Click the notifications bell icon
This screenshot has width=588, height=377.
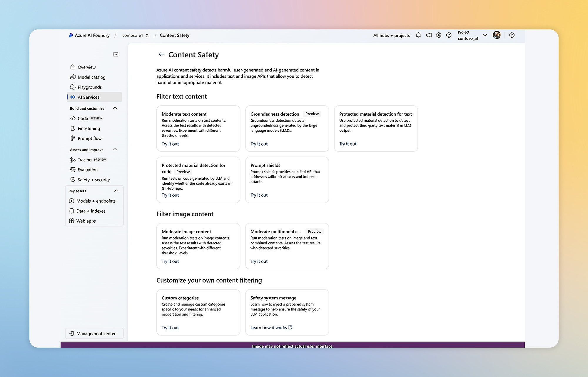point(418,35)
